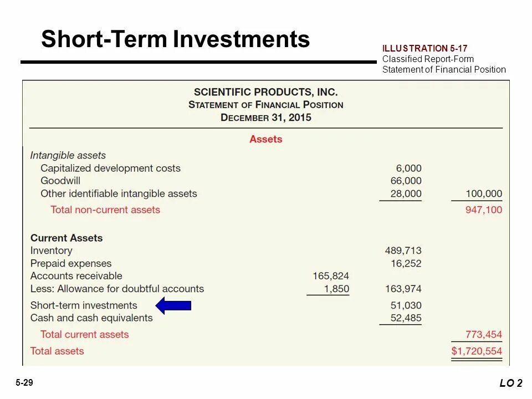Select the Intangible assets italic label
Image resolution: width=532 pixels, height=399 pixels.
pos(68,155)
